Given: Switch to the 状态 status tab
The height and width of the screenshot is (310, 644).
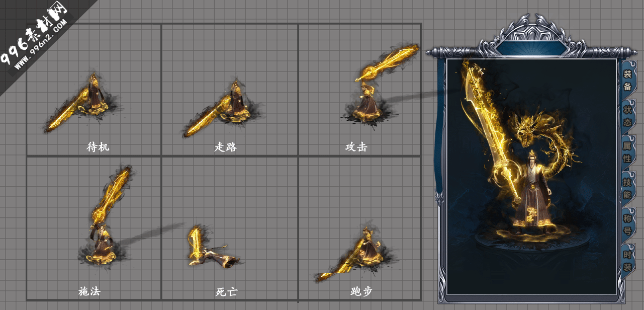Looking at the screenshot, I should pos(627,116).
